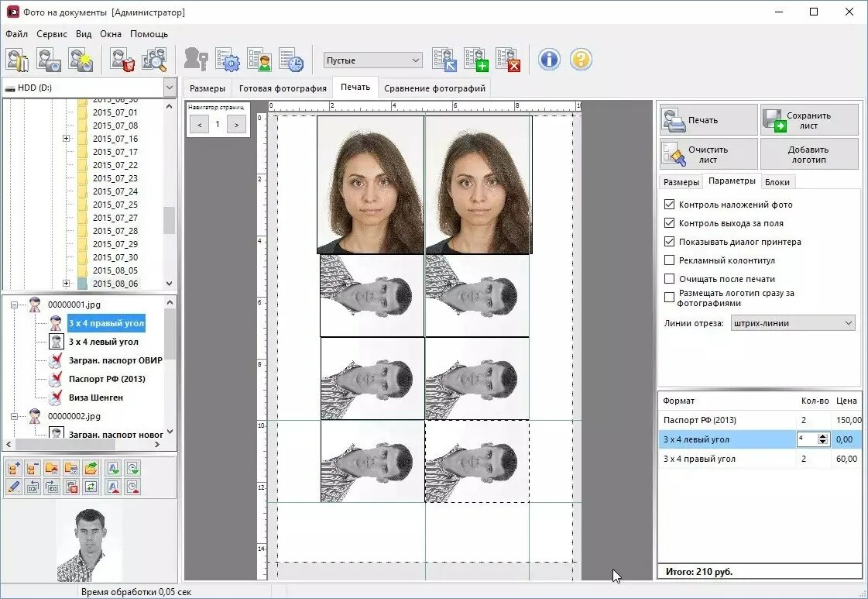The image size is (868, 599).
Task: Click the rotate photo left icon
Action: [x=33, y=487]
